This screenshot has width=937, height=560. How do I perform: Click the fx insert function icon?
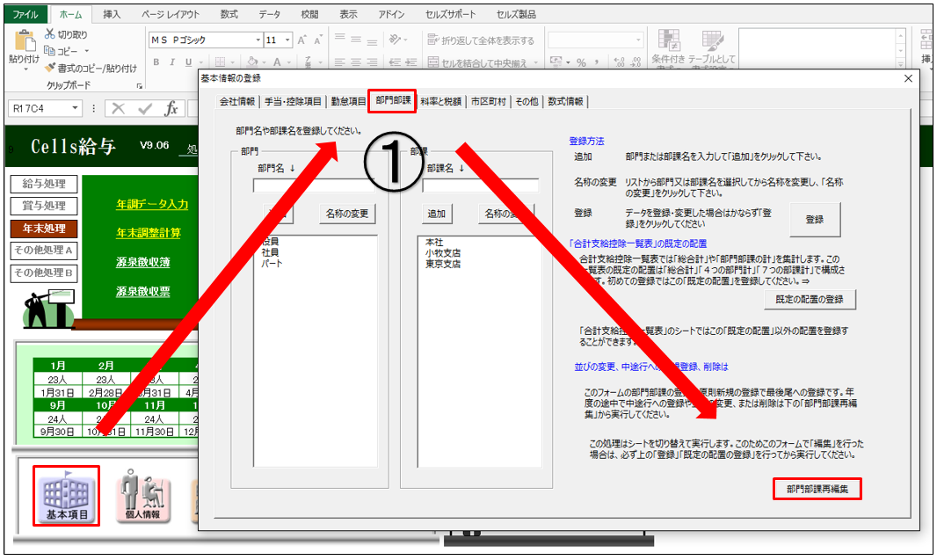[x=171, y=108]
